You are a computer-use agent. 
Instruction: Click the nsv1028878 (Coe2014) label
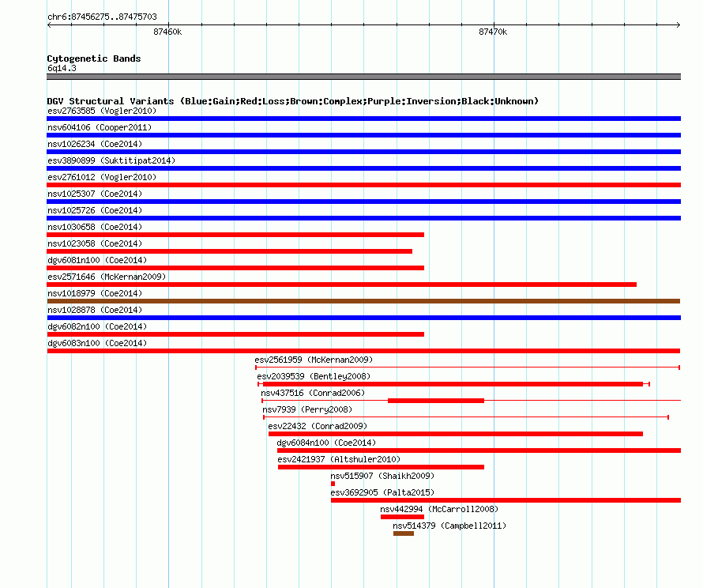point(95,310)
